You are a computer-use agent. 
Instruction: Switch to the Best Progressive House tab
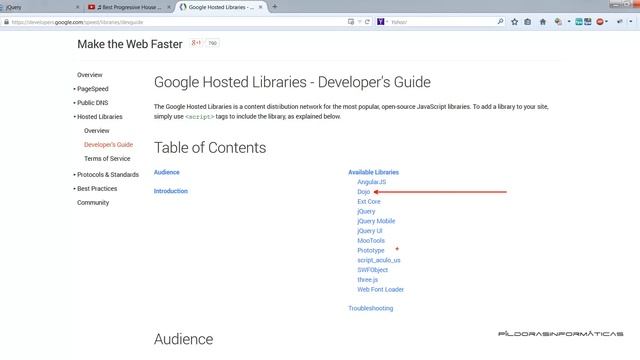[129, 7]
